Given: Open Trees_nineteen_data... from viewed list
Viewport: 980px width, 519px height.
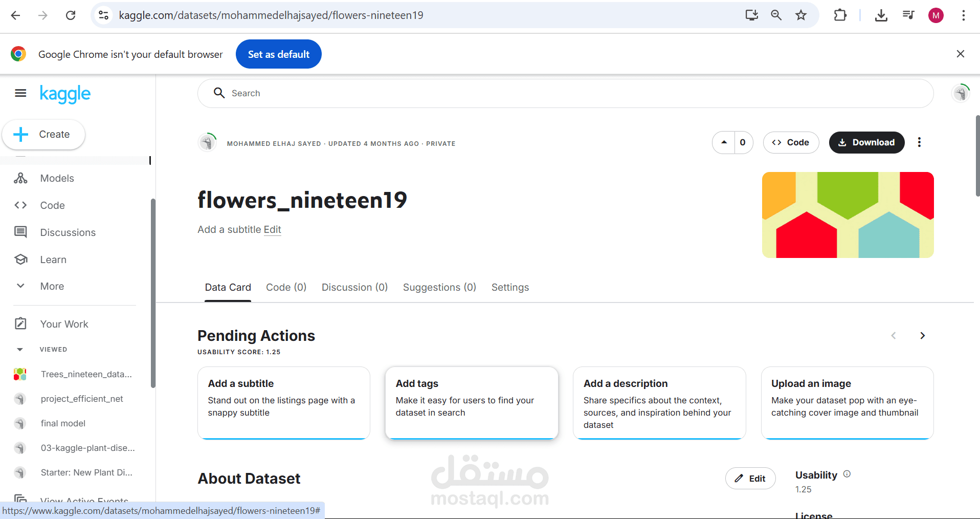Looking at the screenshot, I should coord(86,374).
